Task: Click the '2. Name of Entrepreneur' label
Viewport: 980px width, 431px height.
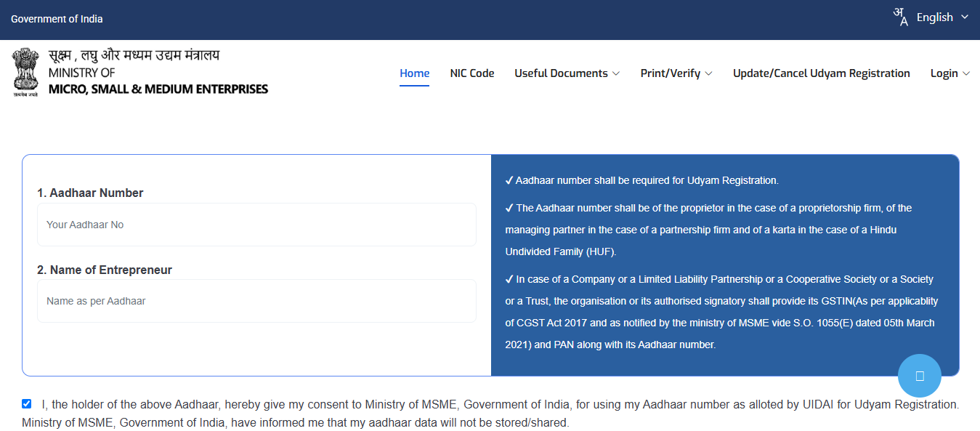Action: click(x=105, y=270)
